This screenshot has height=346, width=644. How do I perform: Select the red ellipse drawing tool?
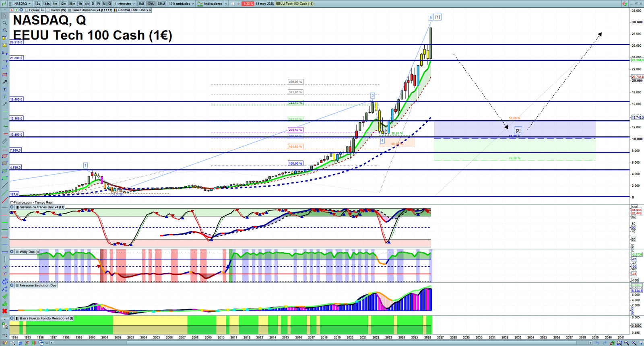(4, 156)
